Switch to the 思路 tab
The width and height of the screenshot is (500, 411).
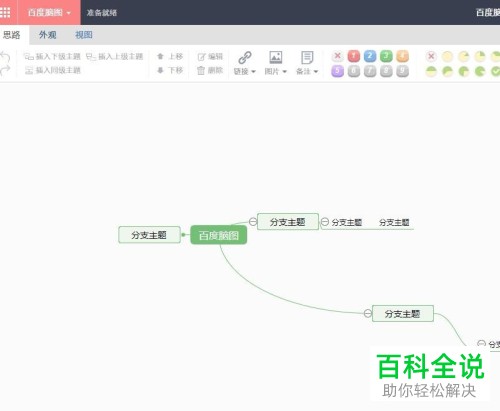click(12, 35)
